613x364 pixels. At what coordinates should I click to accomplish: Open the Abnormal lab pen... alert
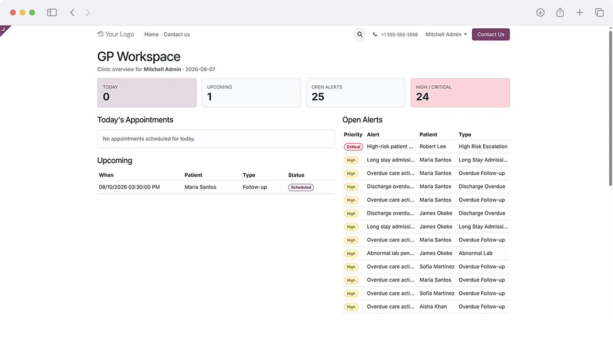pyautogui.click(x=390, y=253)
